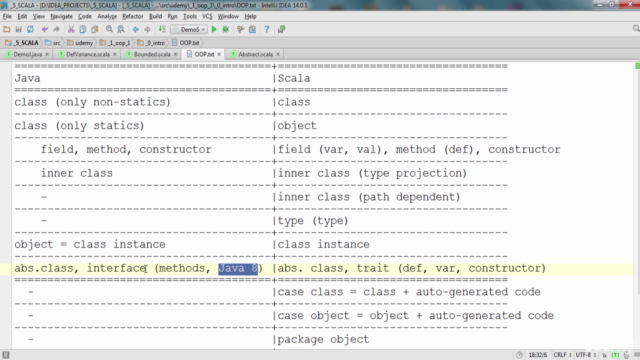
Task: Click the udemy breadcrumb folder
Action: click(x=80, y=43)
